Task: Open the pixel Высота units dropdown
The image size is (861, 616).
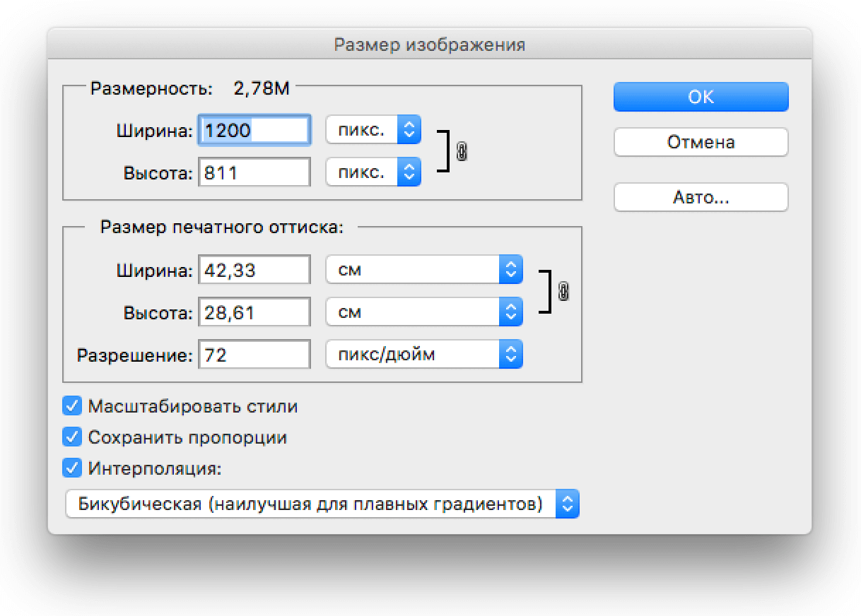Action: 373,172
